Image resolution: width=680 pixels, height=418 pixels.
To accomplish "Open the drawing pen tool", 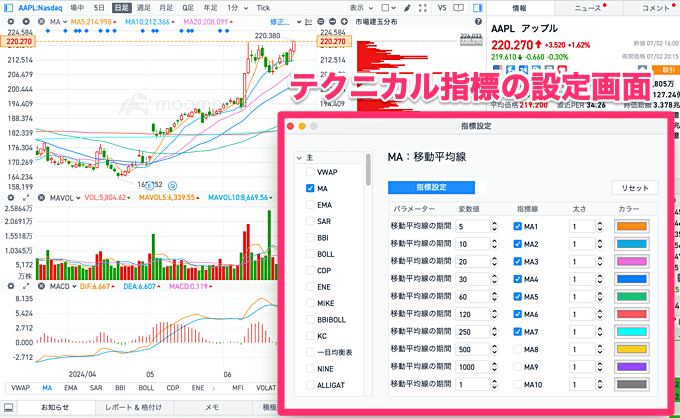I will click(x=407, y=8).
